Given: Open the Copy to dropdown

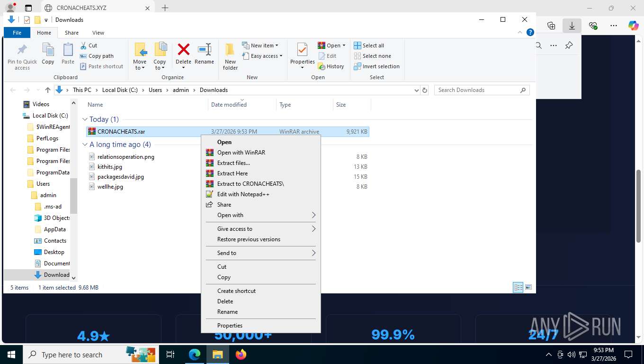Looking at the screenshot, I should (160, 56).
